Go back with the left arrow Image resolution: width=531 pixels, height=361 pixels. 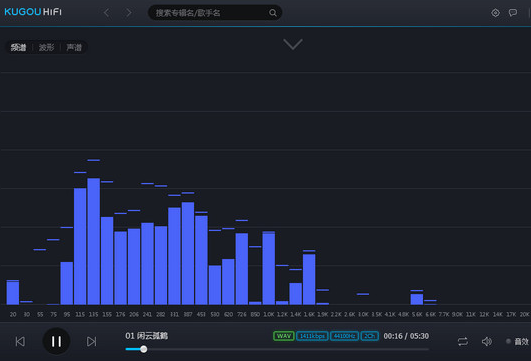[107, 13]
